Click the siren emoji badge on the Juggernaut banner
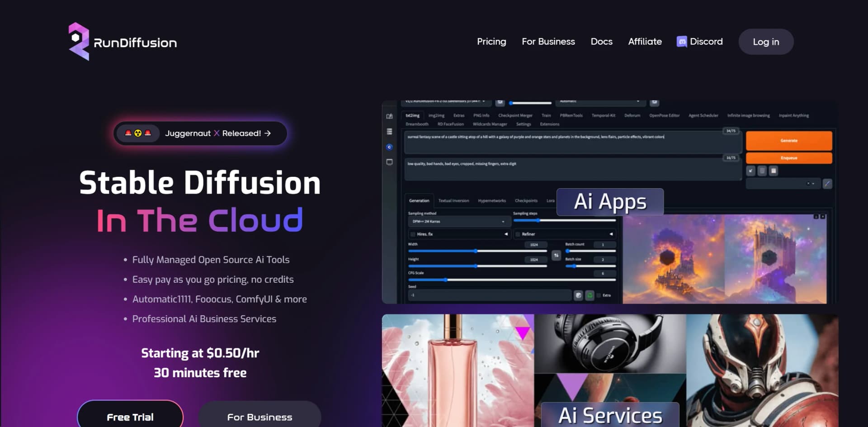 [138, 133]
